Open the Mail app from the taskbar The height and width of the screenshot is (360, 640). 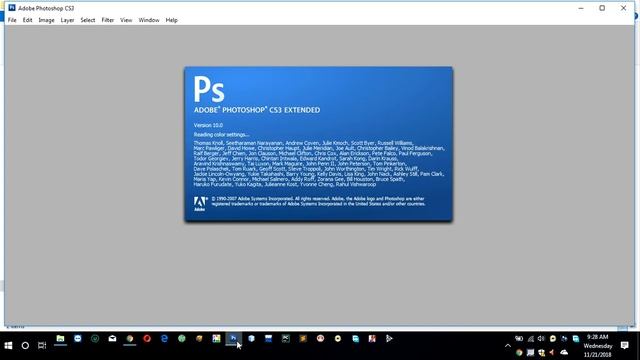(112, 338)
